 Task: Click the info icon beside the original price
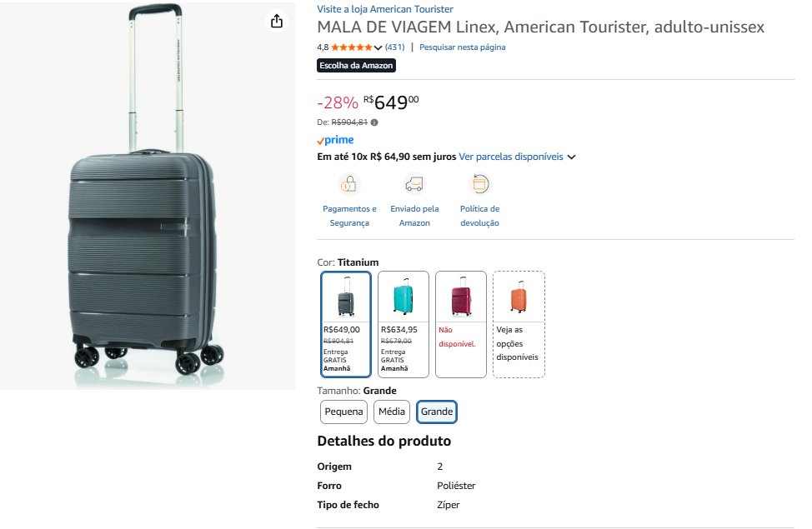[374, 122]
